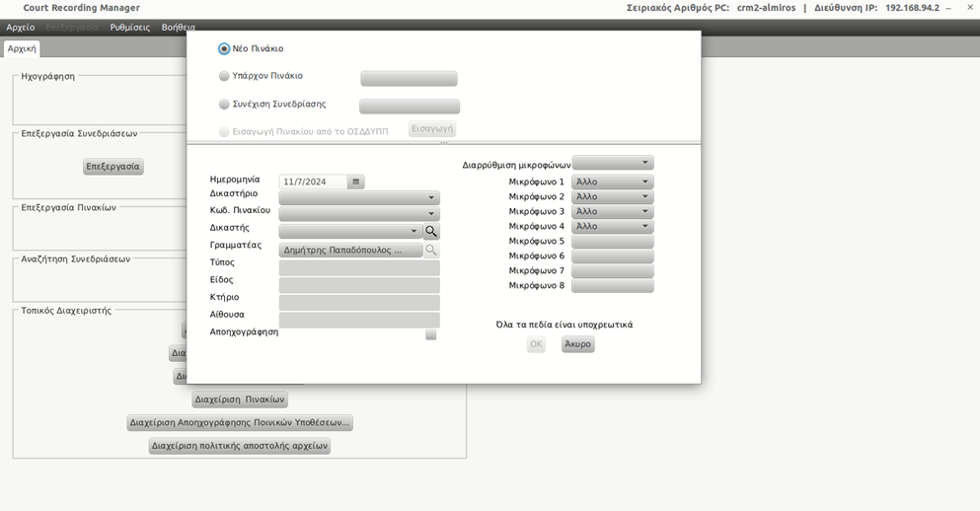
Task: Click the search icon next to Γραμματέας
Action: pos(431,251)
